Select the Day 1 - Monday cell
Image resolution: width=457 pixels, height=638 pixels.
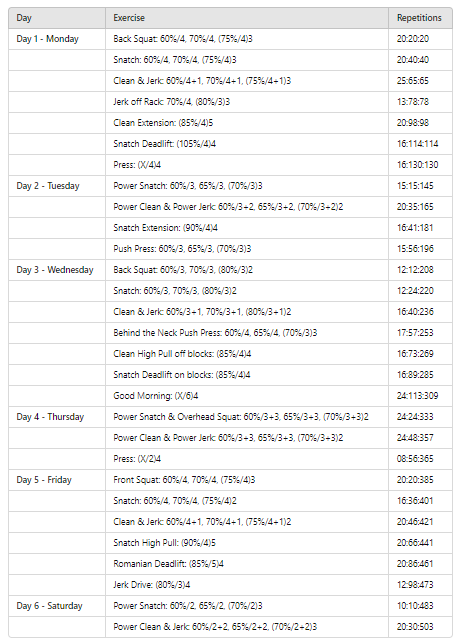(57, 39)
